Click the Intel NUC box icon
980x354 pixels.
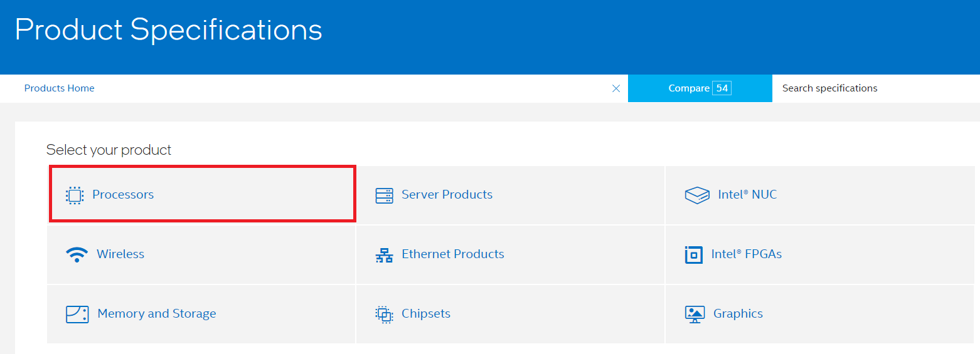click(x=697, y=195)
